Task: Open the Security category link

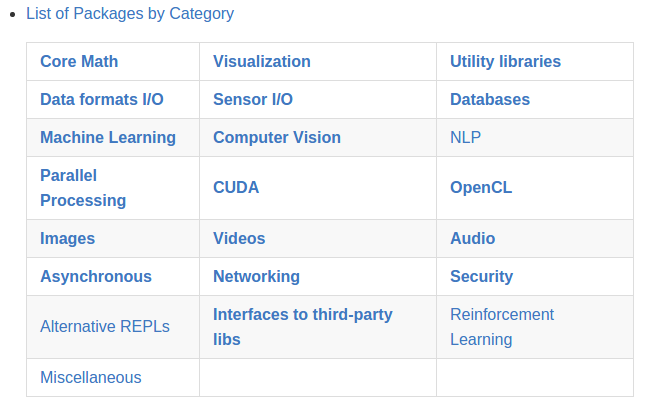Action: [x=481, y=276]
